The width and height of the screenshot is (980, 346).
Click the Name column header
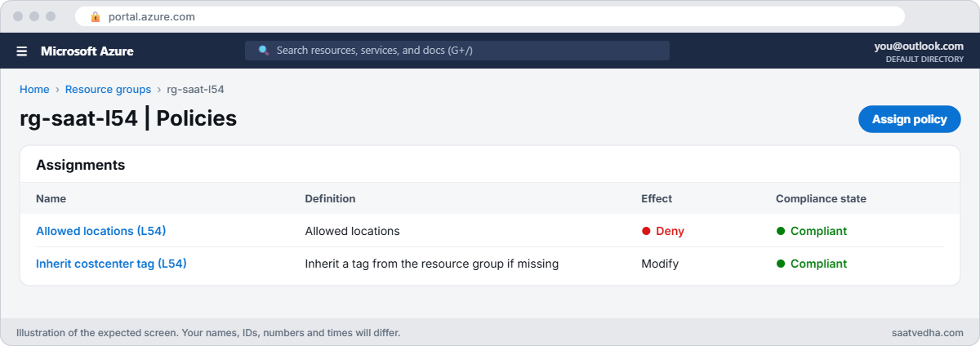pos(51,198)
